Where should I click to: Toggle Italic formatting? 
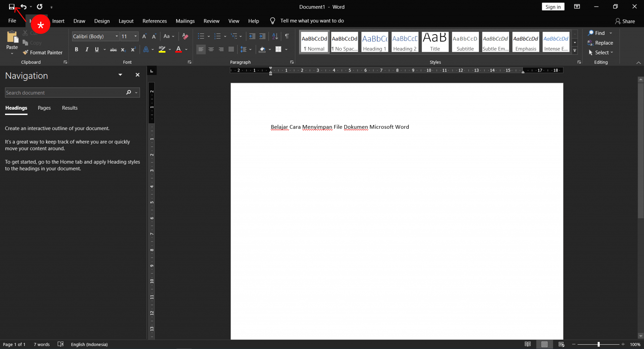click(x=87, y=49)
